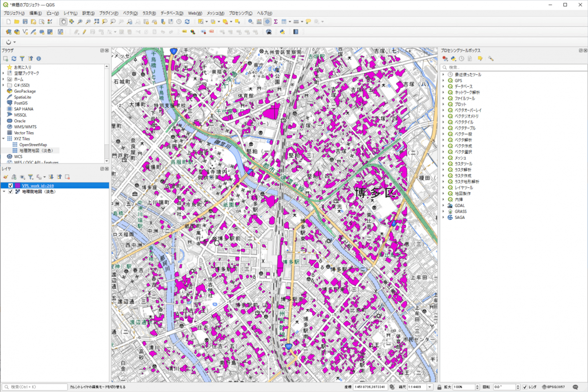Expand the ラスタ解析 toolbox group

pos(444,170)
